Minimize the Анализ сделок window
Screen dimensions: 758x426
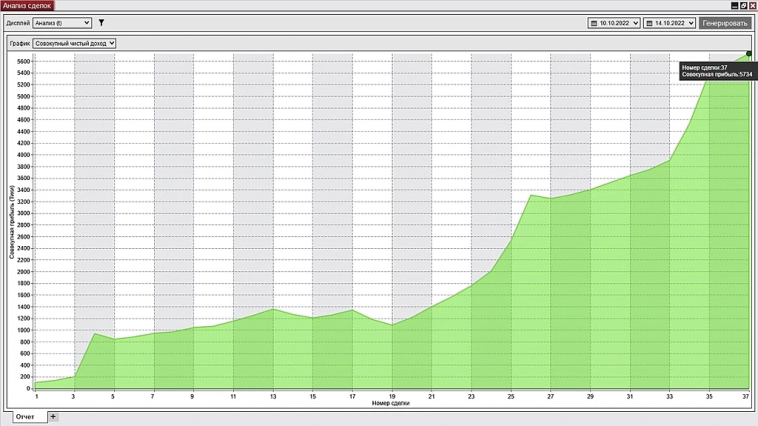[x=733, y=5]
